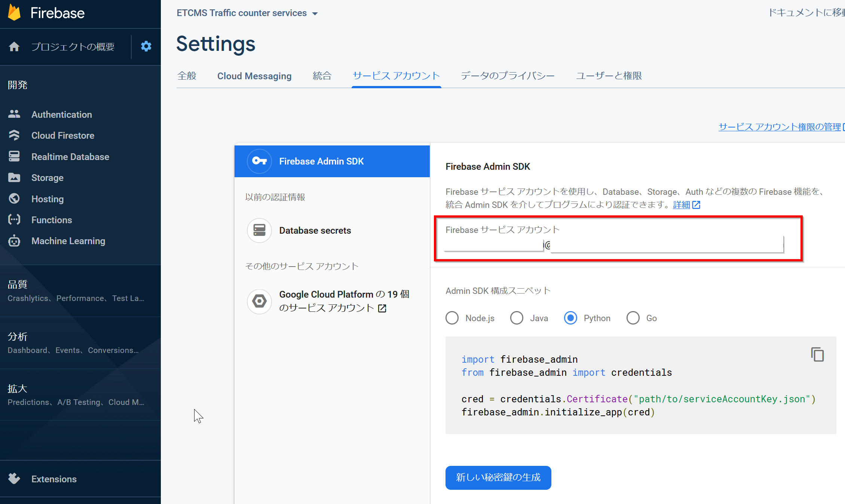Switch to 統合 tab
The height and width of the screenshot is (504, 845).
322,76
